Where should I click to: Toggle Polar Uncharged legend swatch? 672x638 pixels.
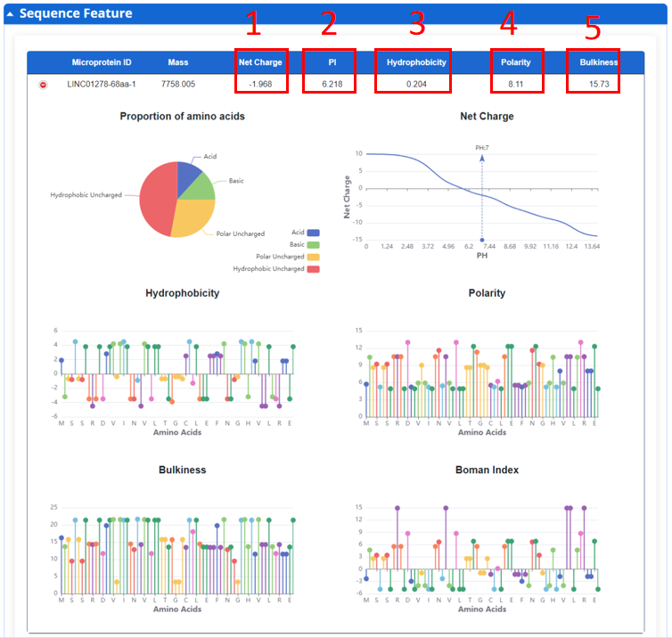pyautogui.click(x=313, y=256)
